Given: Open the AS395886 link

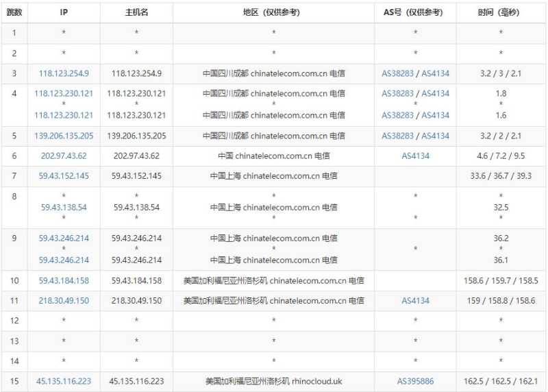Looking at the screenshot, I should pos(415,381).
